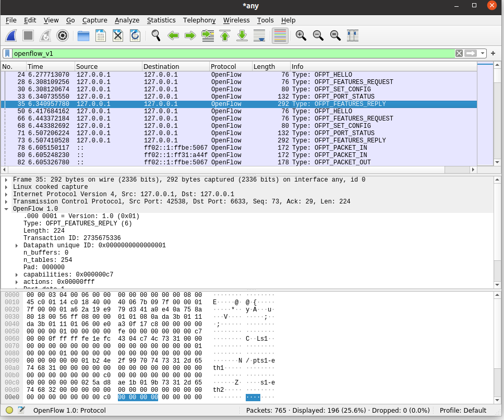504x420 pixels.
Task: Expand Internet Protocol Version 4 node
Action: (6, 195)
